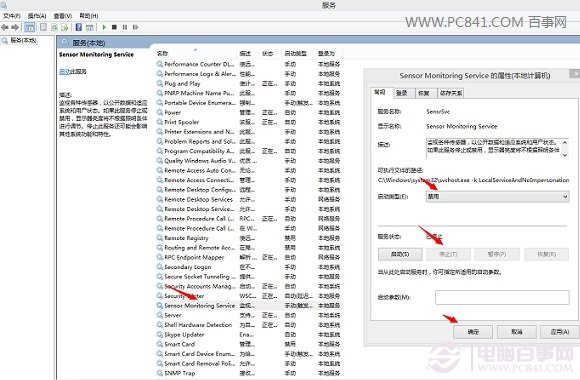The image size is (580, 380).
Task: Select Remote Desktop Configuration row
Action: coord(249,190)
